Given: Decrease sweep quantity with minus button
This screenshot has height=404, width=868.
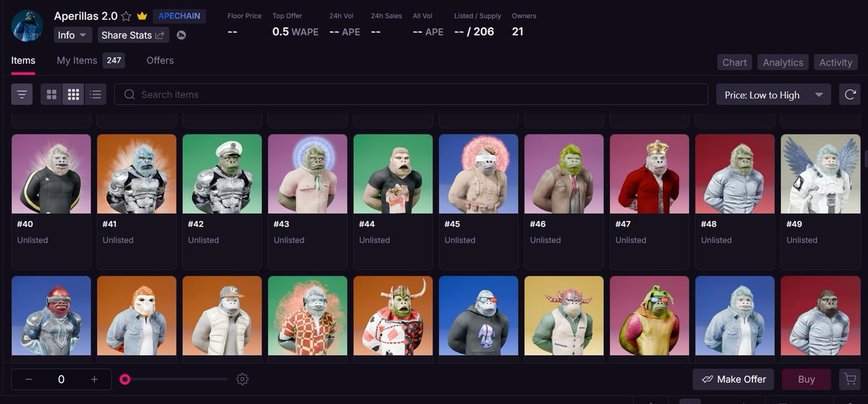Looking at the screenshot, I should (x=28, y=379).
